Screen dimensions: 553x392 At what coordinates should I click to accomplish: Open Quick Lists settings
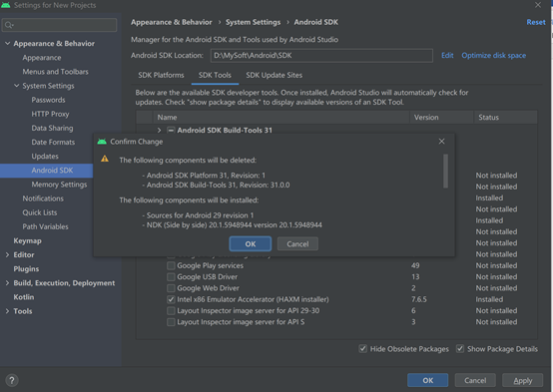[x=40, y=212]
